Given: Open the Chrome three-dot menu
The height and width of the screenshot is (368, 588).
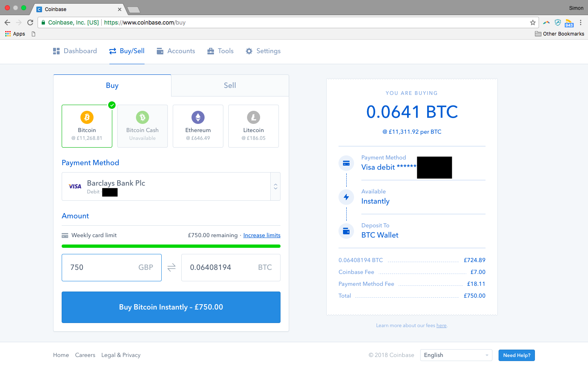Looking at the screenshot, I should [x=581, y=22].
